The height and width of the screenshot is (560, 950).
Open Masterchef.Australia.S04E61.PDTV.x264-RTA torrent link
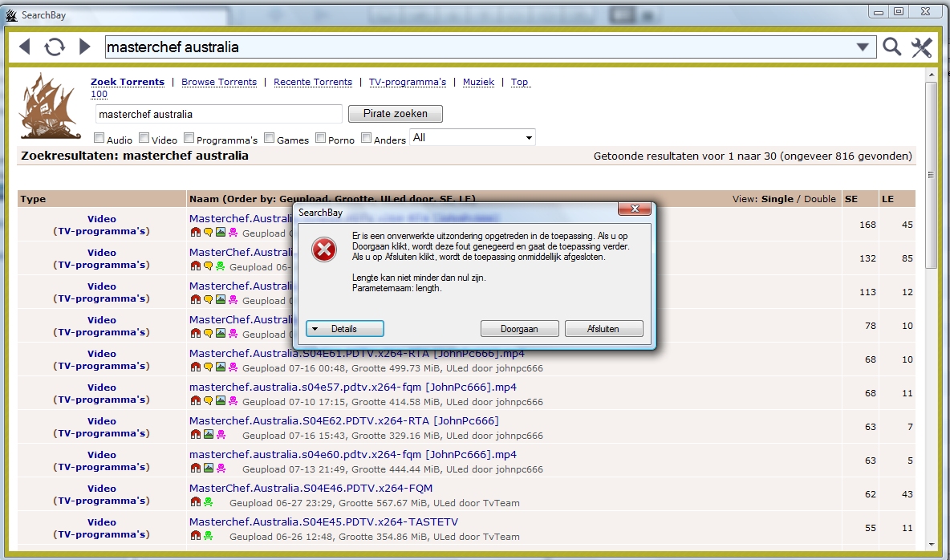click(357, 353)
